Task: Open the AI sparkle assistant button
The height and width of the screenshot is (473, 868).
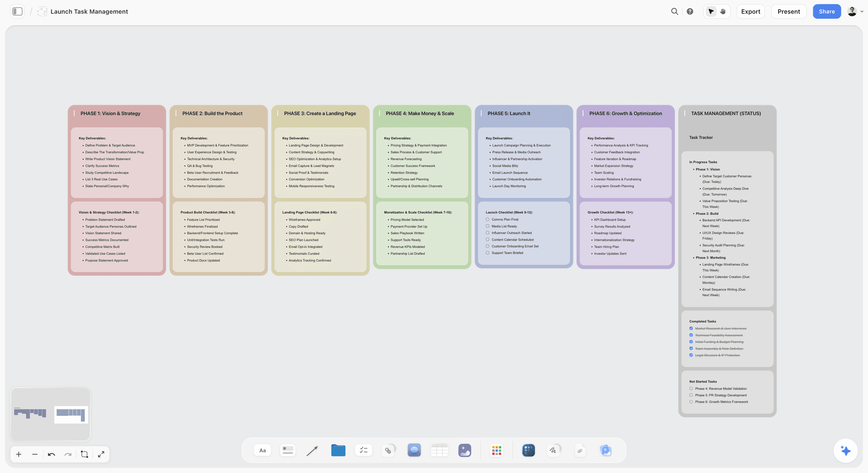Action: coord(846,451)
